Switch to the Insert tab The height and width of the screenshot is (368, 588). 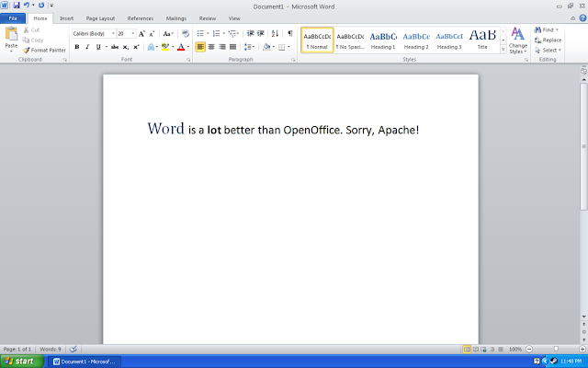coord(67,18)
